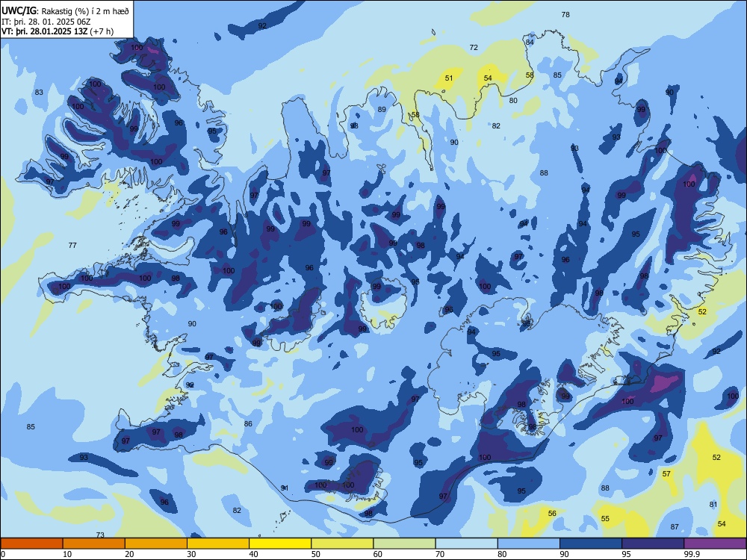Select the dark blue 90–95 legend swatch
Viewport: 747px width, 560px height.
(591, 544)
